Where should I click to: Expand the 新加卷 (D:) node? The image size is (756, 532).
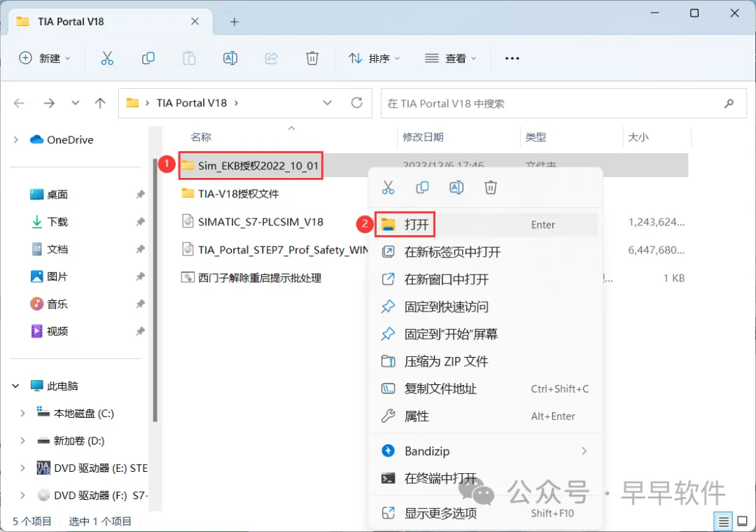click(x=22, y=441)
